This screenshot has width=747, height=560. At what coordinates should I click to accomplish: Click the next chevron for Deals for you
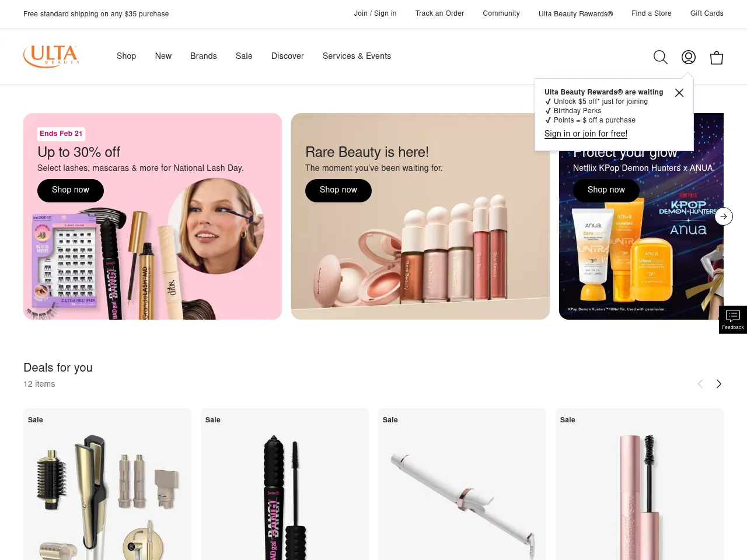click(719, 384)
